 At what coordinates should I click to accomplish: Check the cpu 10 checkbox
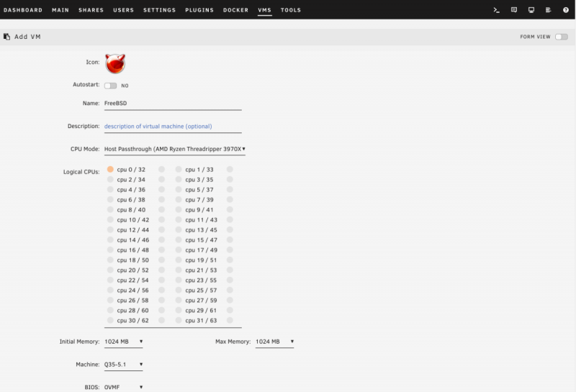pos(110,219)
